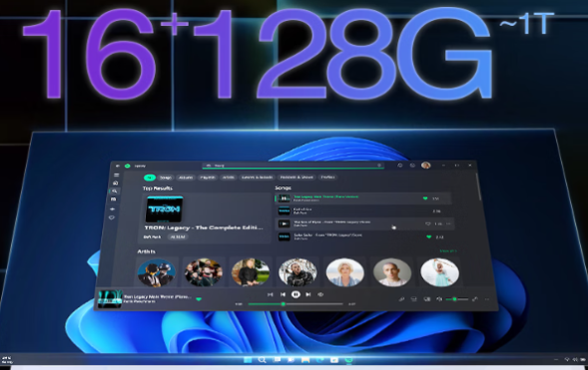Click the ALBUM tag in Top Results
The width and height of the screenshot is (588, 370).
tap(178, 237)
